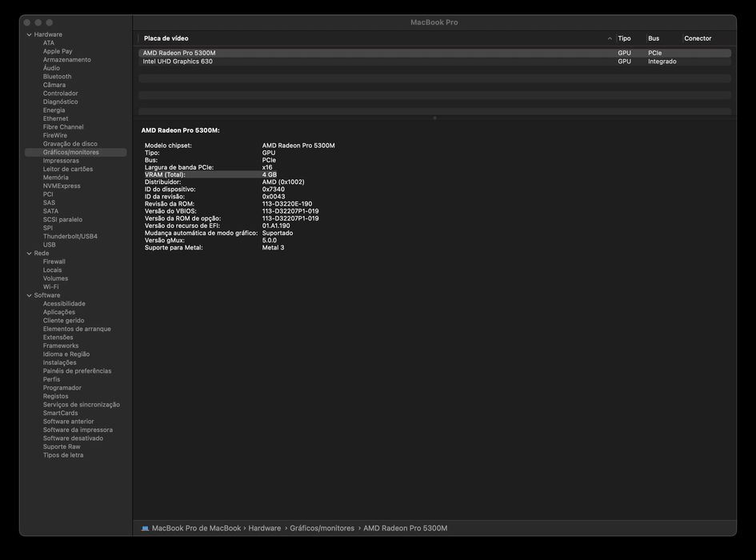Image resolution: width=756 pixels, height=560 pixels.
Task: Select Acessibilidade under Software
Action: tap(64, 304)
